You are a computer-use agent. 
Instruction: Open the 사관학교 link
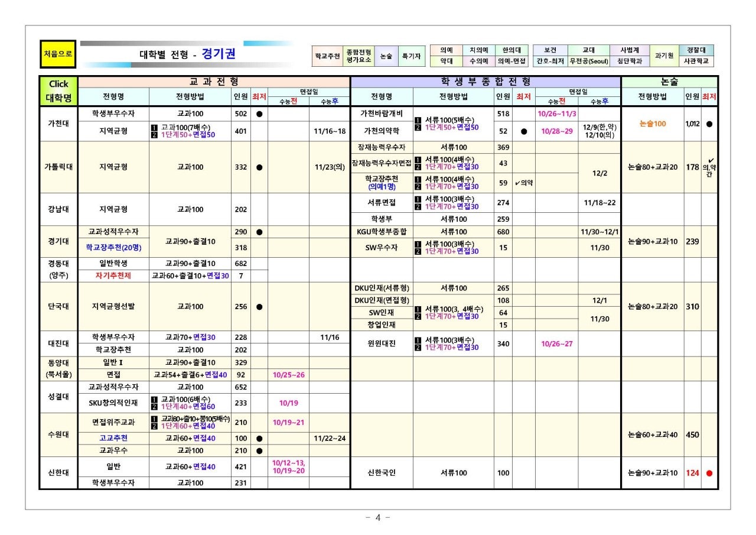pyautogui.click(x=696, y=61)
